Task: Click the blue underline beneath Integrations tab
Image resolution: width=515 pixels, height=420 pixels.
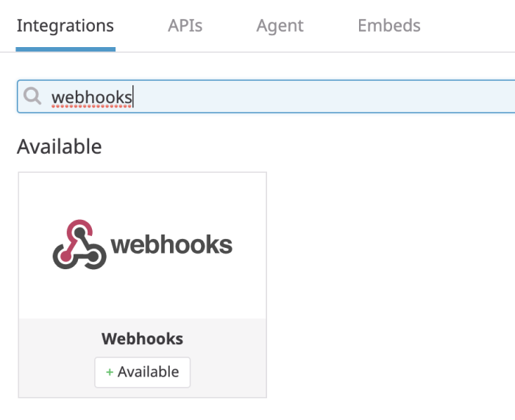Action: coord(65,49)
